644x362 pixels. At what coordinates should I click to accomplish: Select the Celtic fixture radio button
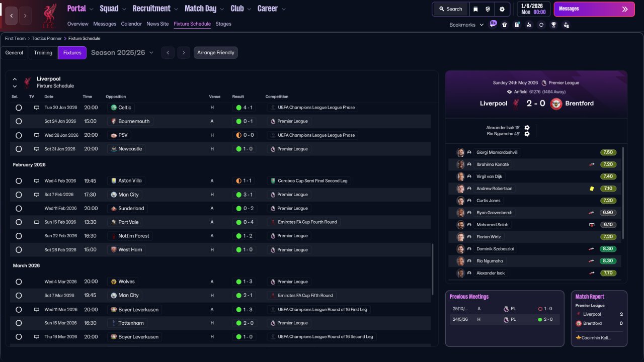pyautogui.click(x=19, y=108)
